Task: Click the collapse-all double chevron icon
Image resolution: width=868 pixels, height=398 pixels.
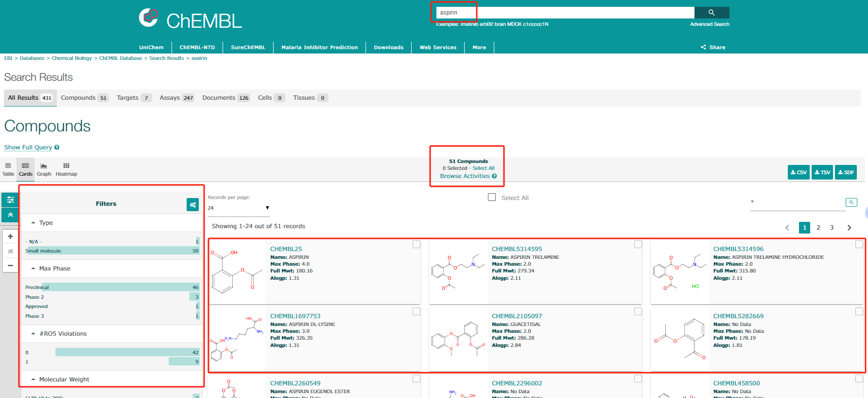Action: tap(10, 215)
